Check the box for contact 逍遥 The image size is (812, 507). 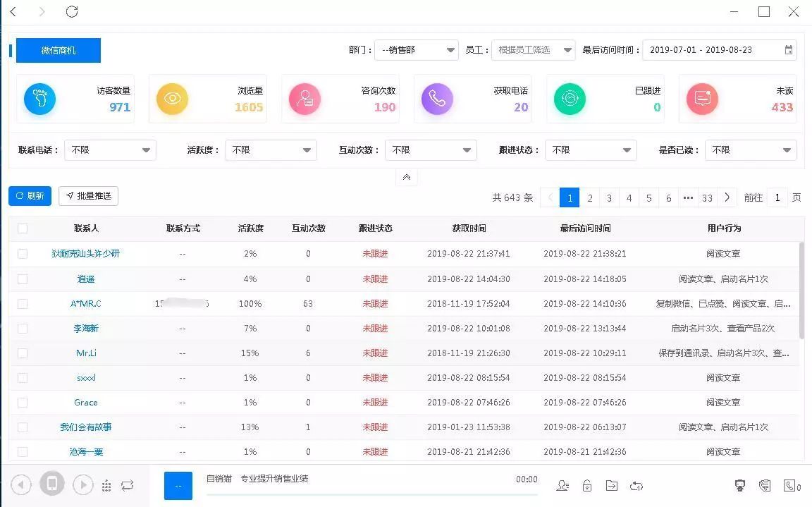coord(23,279)
